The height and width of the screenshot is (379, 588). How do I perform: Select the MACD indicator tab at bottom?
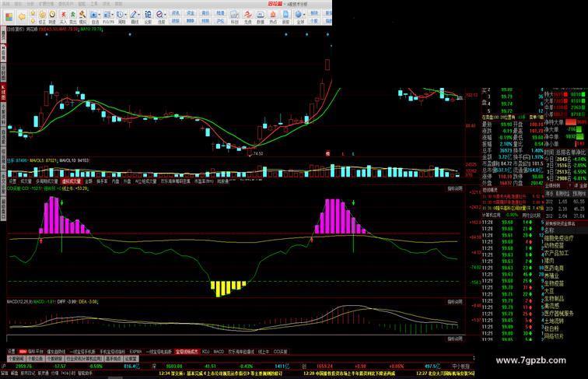[219, 352]
